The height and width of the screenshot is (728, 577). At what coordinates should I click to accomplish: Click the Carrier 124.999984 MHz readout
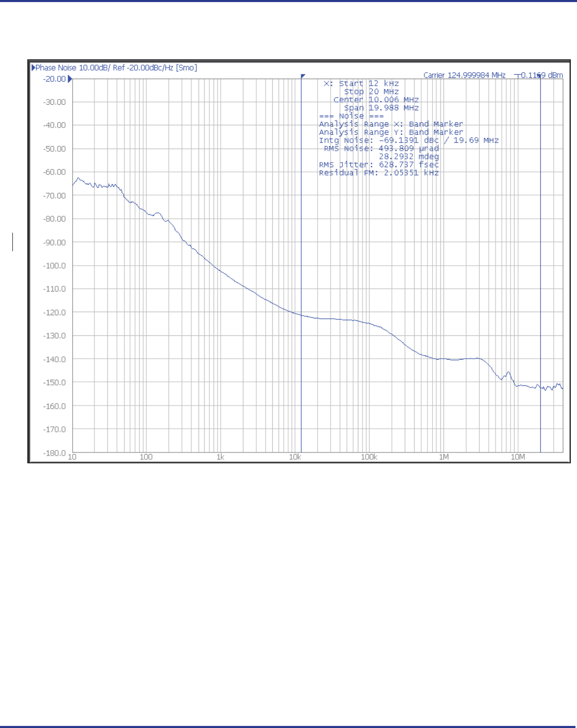tap(465, 75)
